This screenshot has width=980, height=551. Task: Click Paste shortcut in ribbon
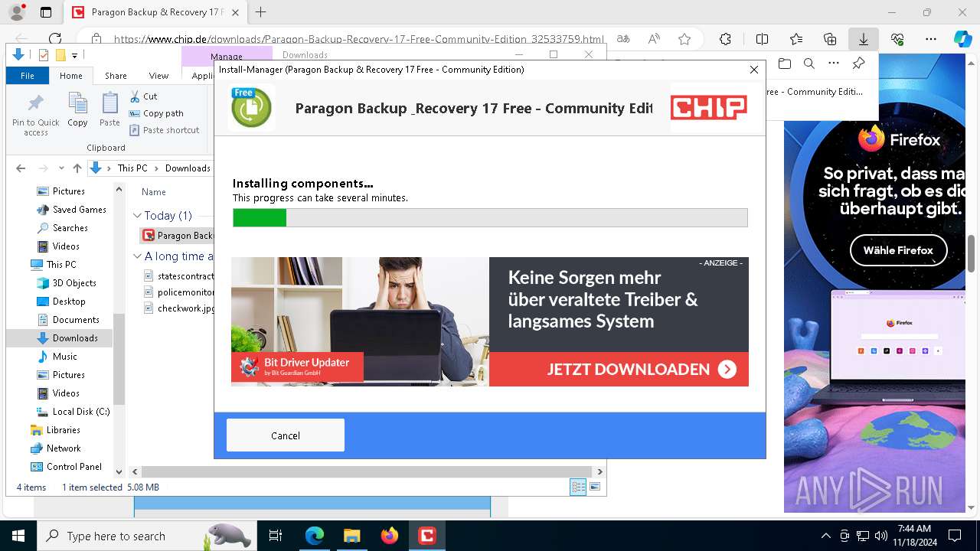[165, 130]
